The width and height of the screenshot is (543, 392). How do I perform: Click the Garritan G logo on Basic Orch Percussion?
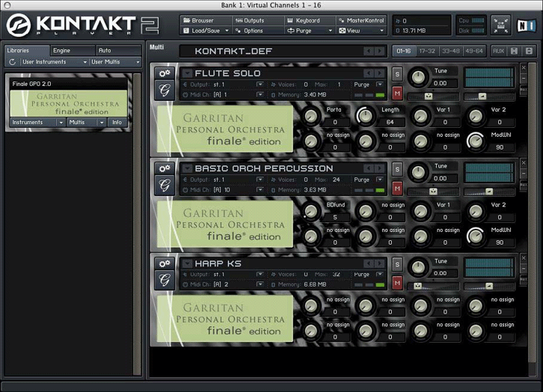(x=165, y=186)
